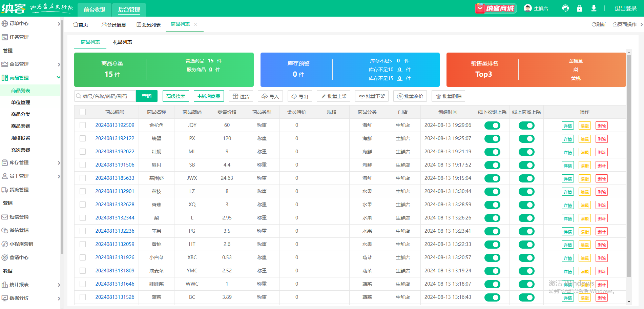The width and height of the screenshot is (644, 309).
Task: Toggle 线下收银上架 for 香蕉
Action: pyautogui.click(x=492, y=205)
